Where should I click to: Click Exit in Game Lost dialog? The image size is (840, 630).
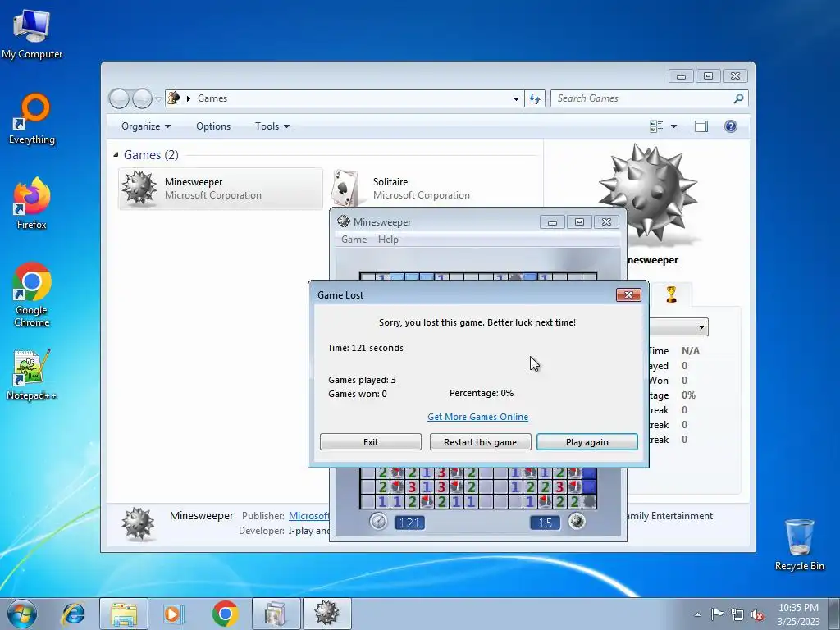click(371, 442)
